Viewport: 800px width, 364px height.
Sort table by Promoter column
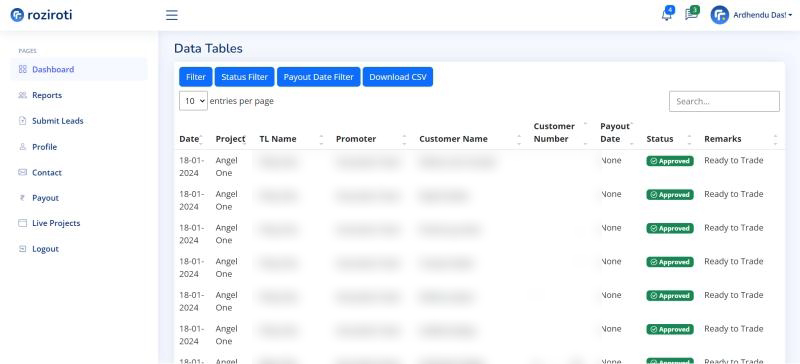click(371, 139)
